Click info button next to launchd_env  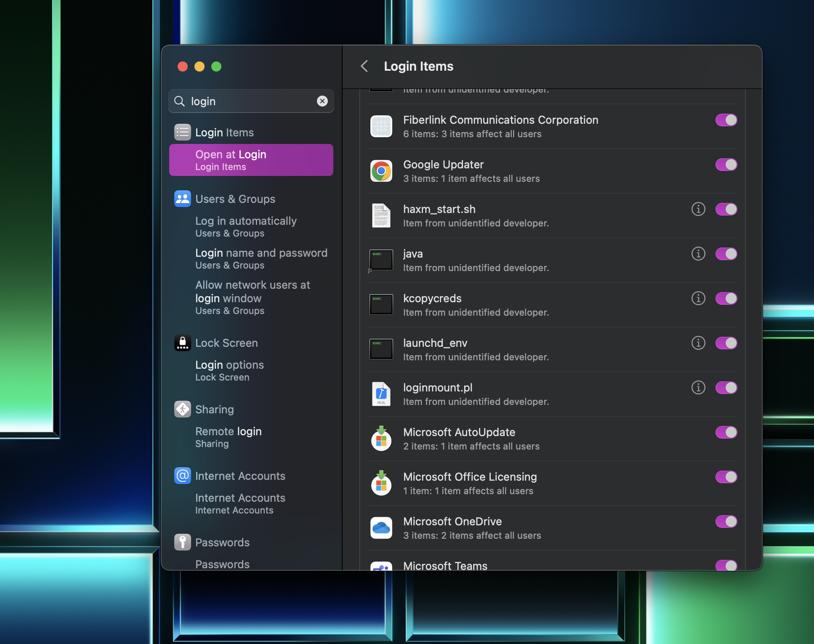(698, 343)
